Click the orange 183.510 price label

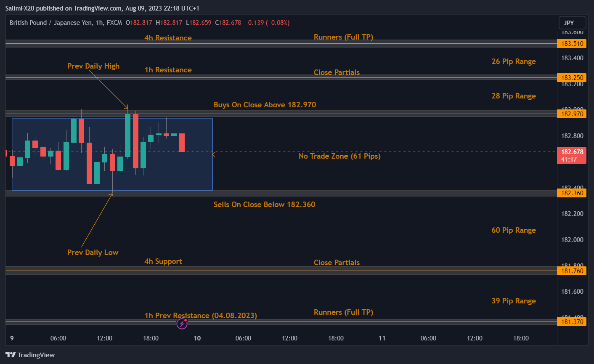click(x=571, y=43)
